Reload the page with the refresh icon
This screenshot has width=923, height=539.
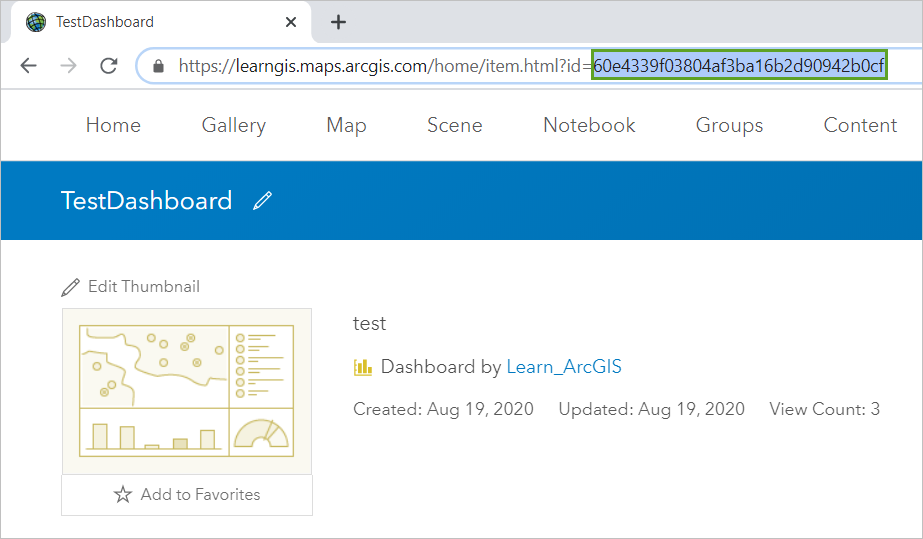109,65
